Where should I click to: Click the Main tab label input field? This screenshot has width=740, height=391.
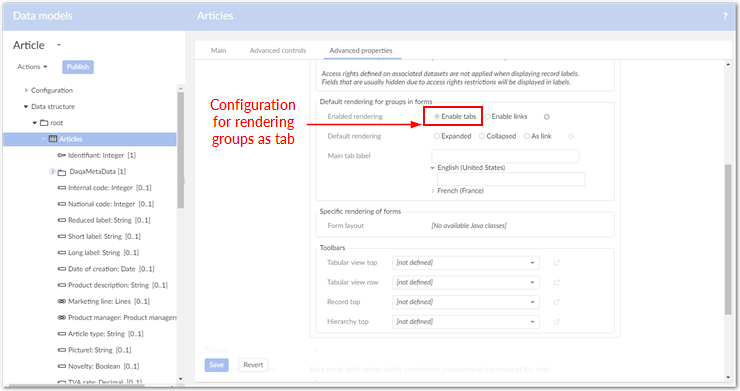pos(505,156)
